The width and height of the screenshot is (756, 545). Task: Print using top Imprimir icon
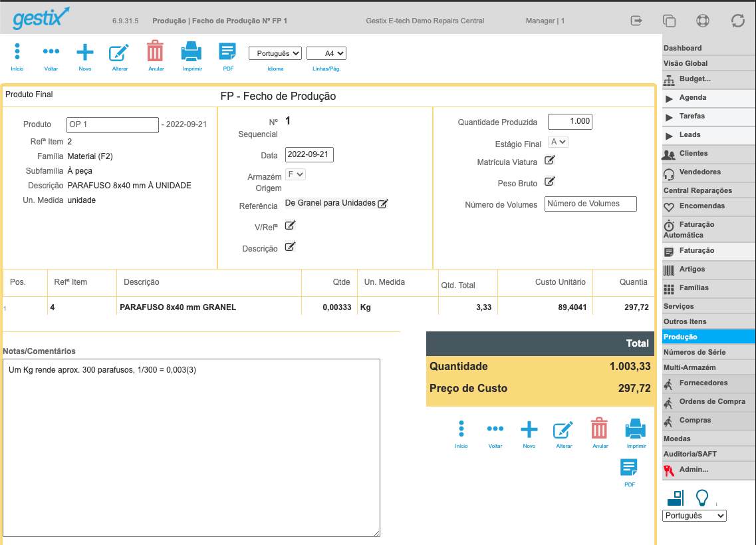tap(191, 51)
